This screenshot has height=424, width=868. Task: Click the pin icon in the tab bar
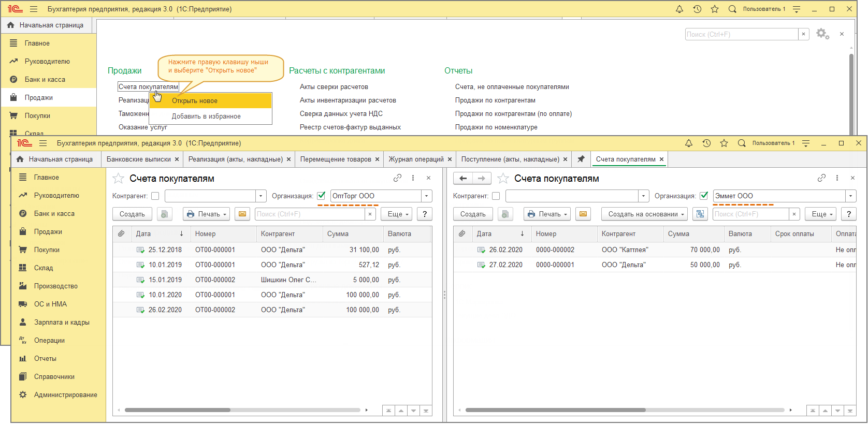pos(581,159)
